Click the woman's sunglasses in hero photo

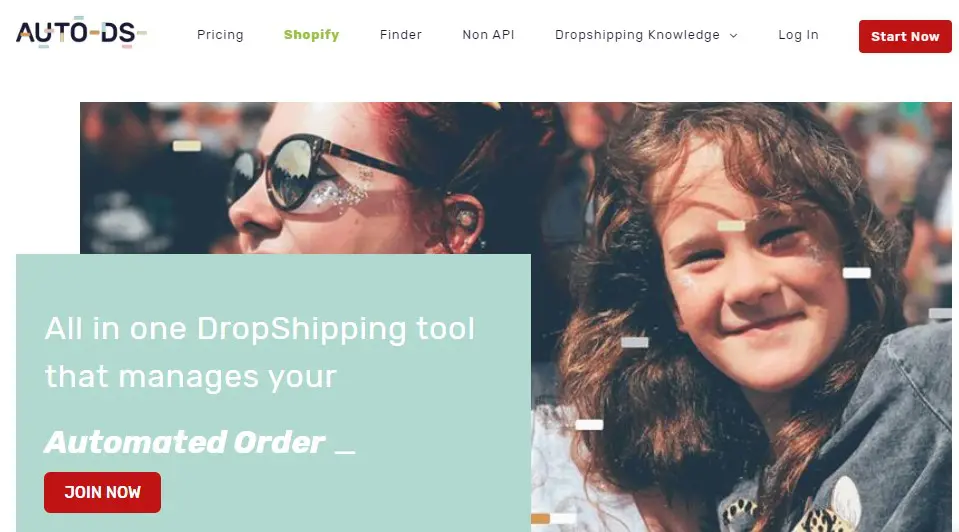pos(318,172)
